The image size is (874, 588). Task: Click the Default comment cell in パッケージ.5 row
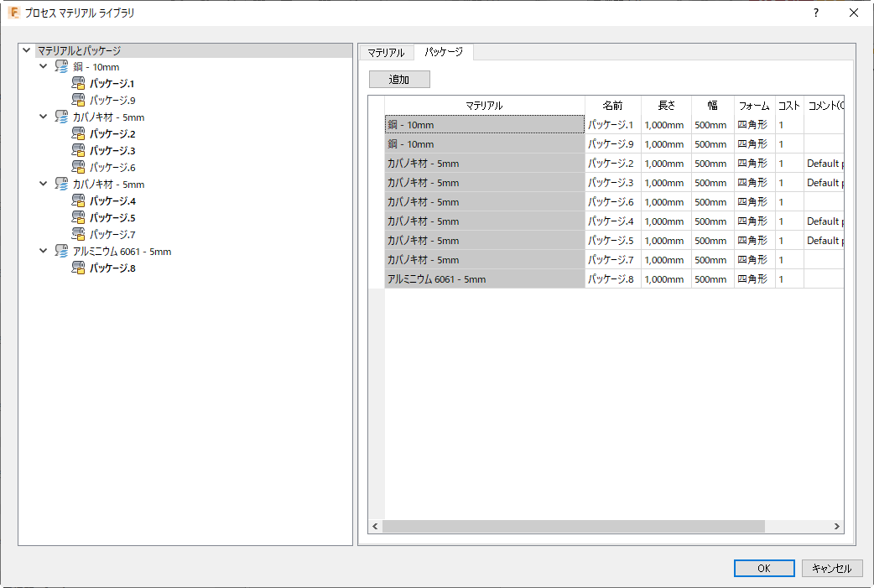[824, 241]
